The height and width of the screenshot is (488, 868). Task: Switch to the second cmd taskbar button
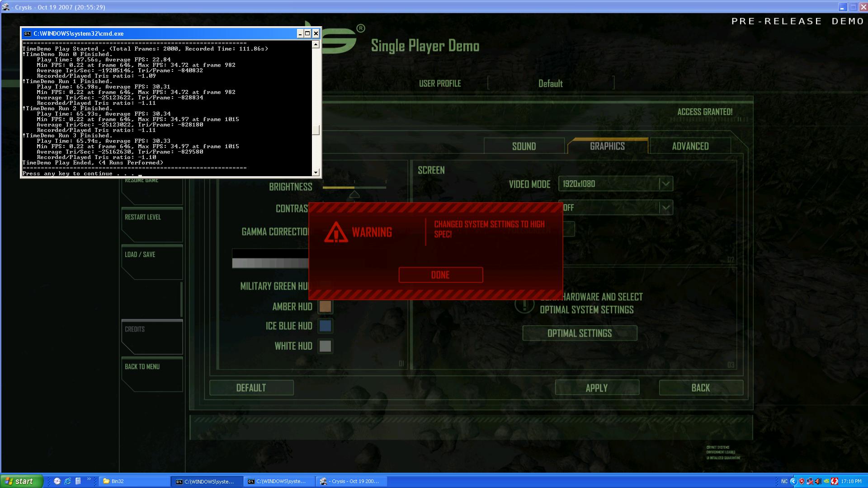pyautogui.click(x=279, y=481)
